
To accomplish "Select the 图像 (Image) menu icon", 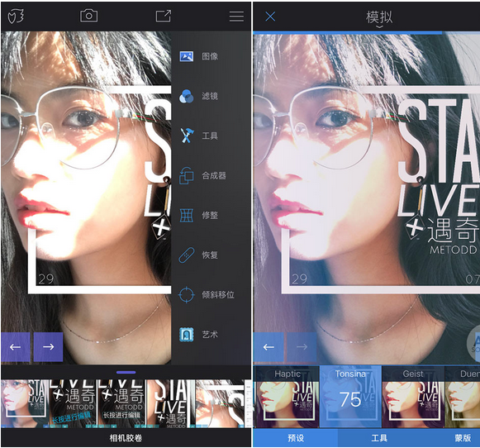I will coord(186,56).
